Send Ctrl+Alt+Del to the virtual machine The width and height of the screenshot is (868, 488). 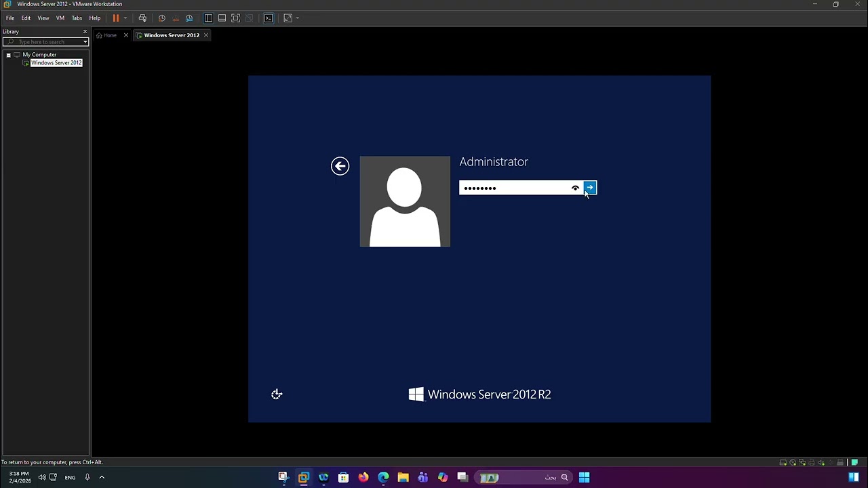tap(142, 18)
